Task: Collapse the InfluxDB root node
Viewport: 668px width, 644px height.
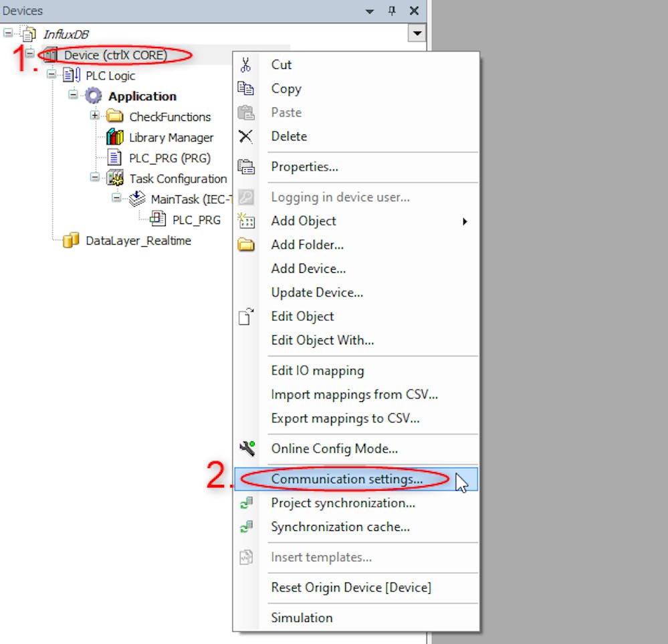Action: click(7, 32)
